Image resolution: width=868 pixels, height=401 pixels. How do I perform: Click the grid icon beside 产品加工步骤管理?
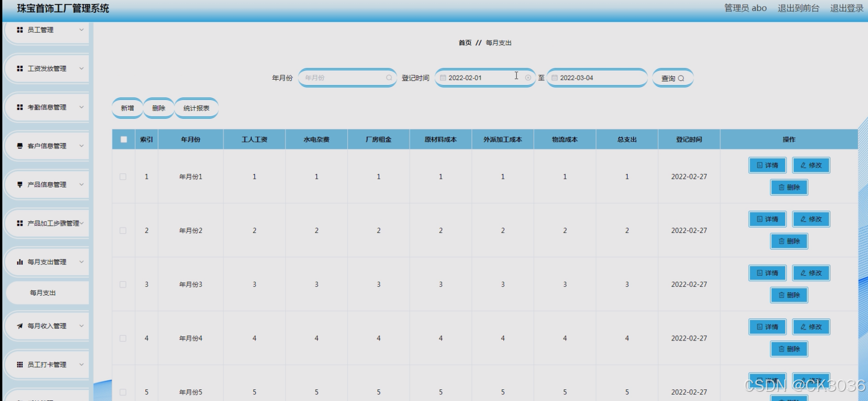coord(20,223)
